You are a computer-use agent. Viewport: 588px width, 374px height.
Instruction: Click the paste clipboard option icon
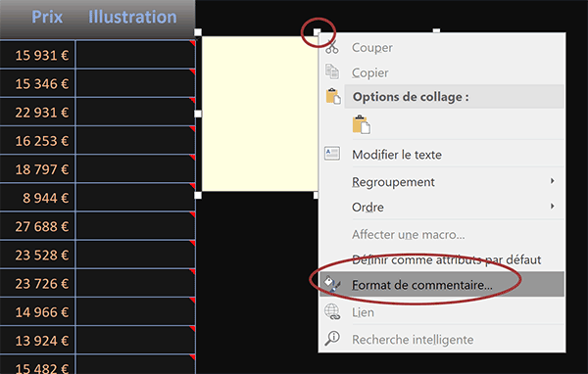361,124
